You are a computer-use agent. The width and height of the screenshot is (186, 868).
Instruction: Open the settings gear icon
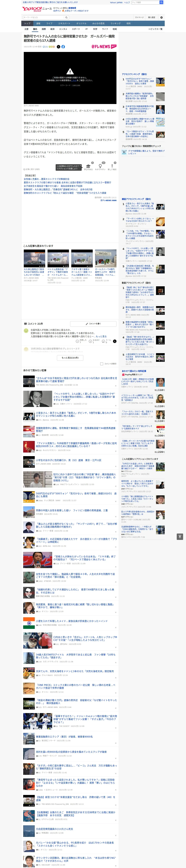click(161, 18)
